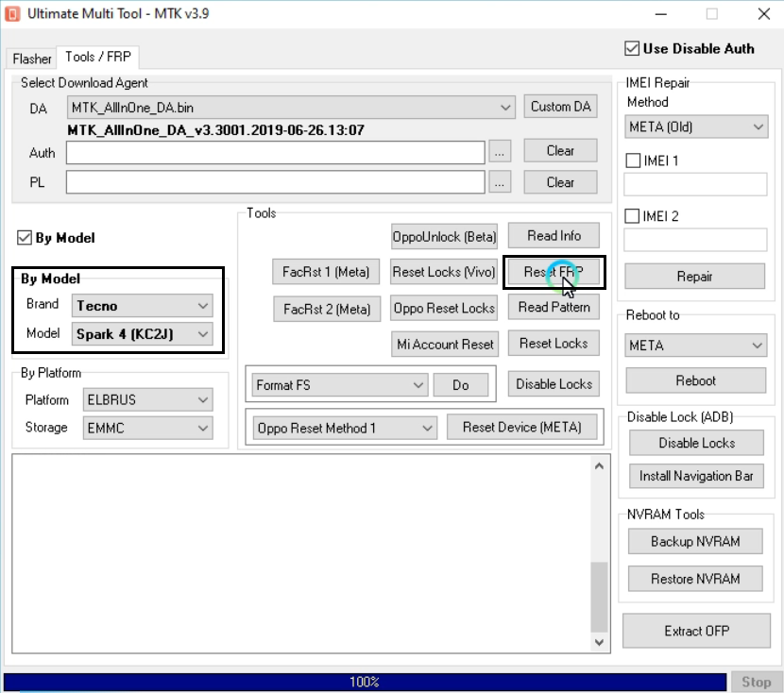The height and width of the screenshot is (693, 784).
Task: Click the Backup NVRAM button
Action: click(x=695, y=541)
